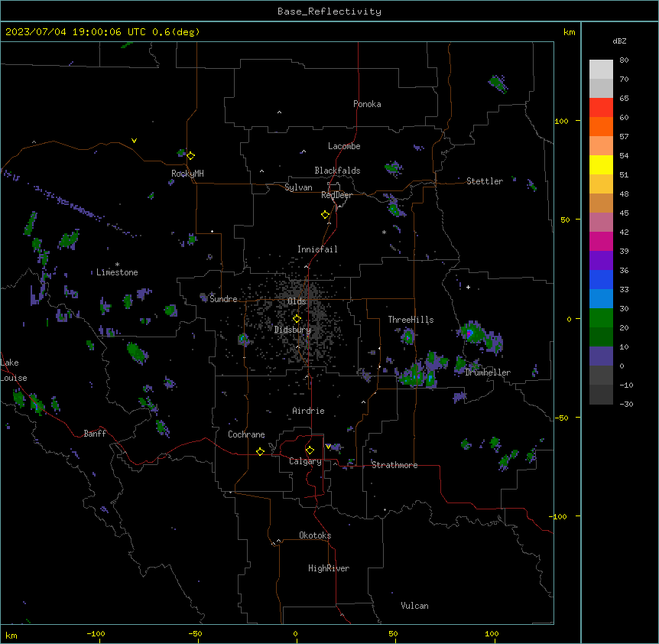659x644 pixels.
Task: Click the Strathmore label
Action: [394, 465]
